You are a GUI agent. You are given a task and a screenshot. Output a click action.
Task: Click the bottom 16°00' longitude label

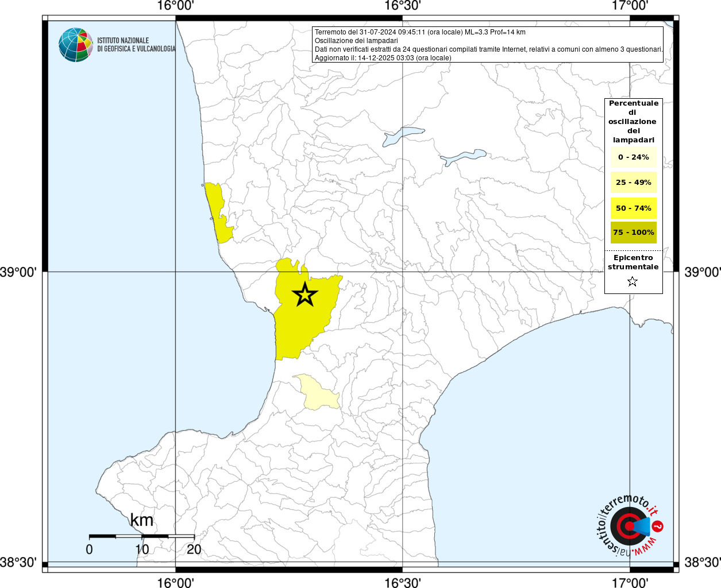pyautogui.click(x=175, y=582)
